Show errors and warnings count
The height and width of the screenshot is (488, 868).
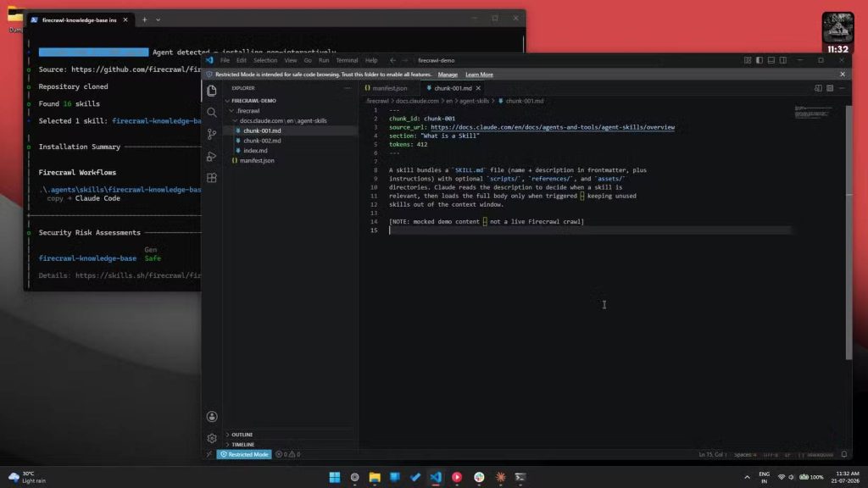click(288, 454)
